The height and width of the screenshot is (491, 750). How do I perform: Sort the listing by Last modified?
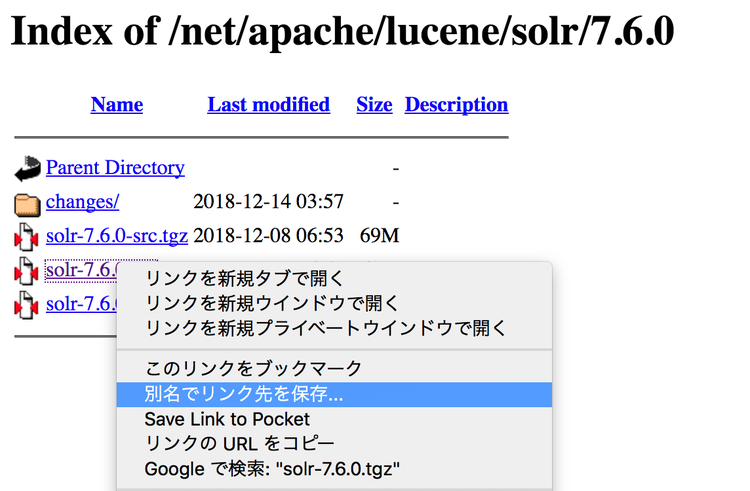[x=268, y=104]
